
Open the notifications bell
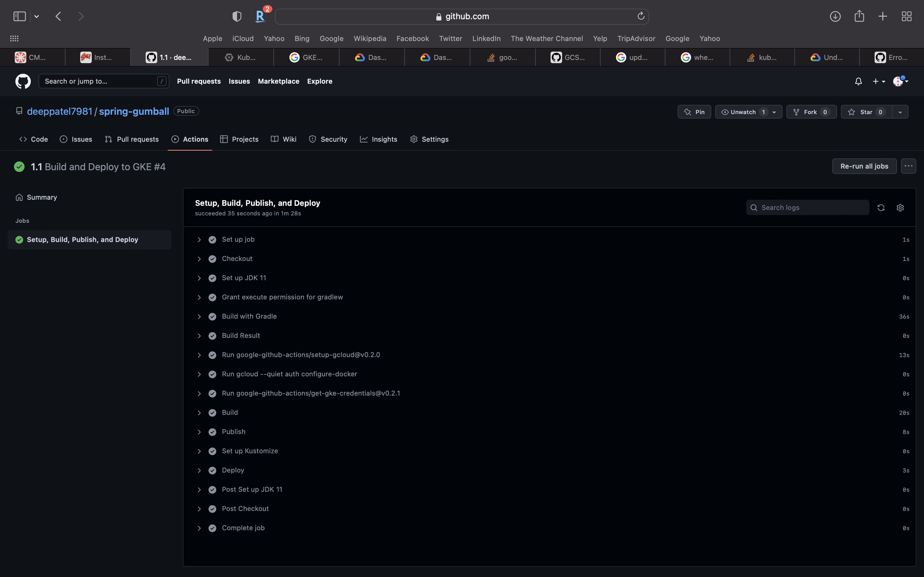click(x=858, y=81)
